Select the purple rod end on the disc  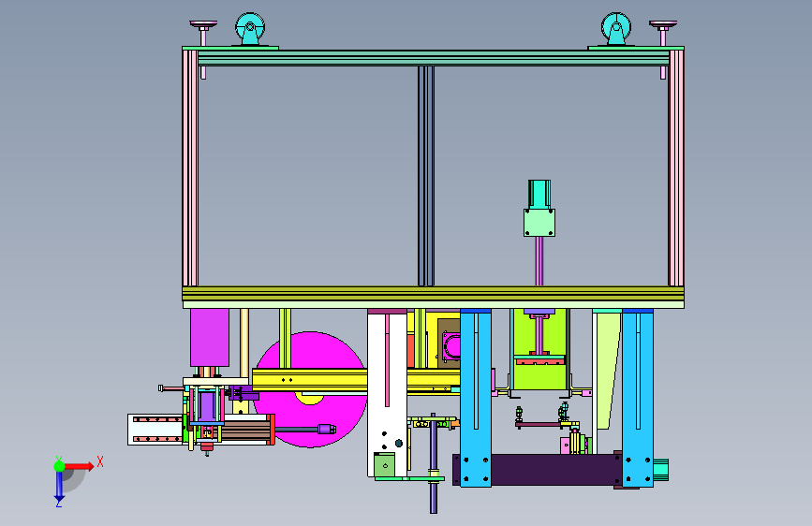point(326,430)
